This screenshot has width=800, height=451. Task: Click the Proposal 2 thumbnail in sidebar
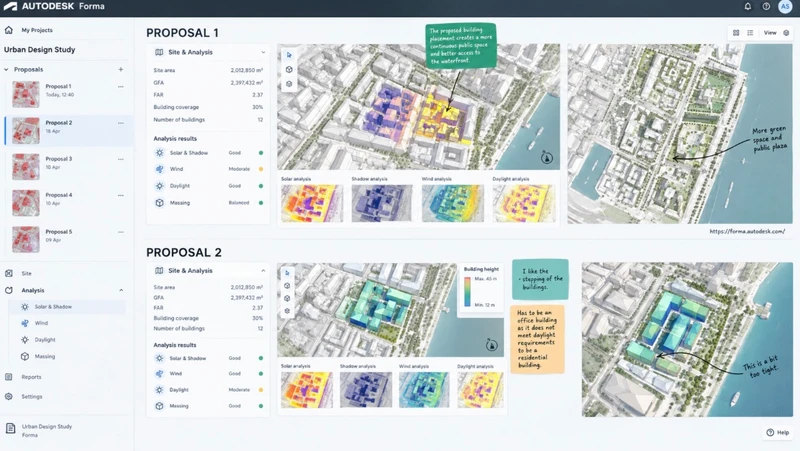point(26,131)
